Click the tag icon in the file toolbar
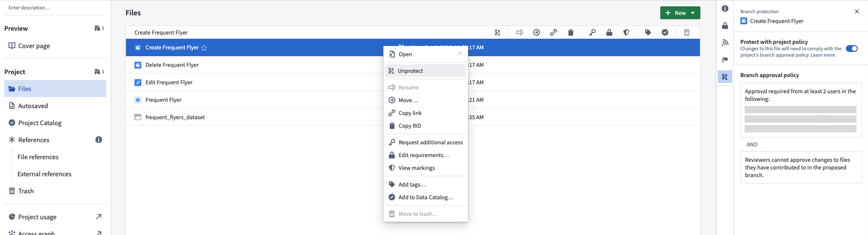Viewport: 868px width, 235px height. coord(648,32)
